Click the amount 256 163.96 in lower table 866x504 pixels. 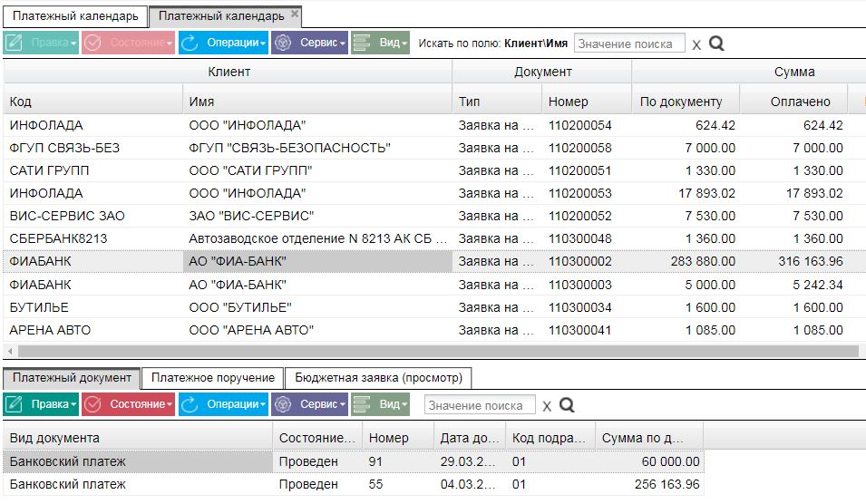pos(667,484)
